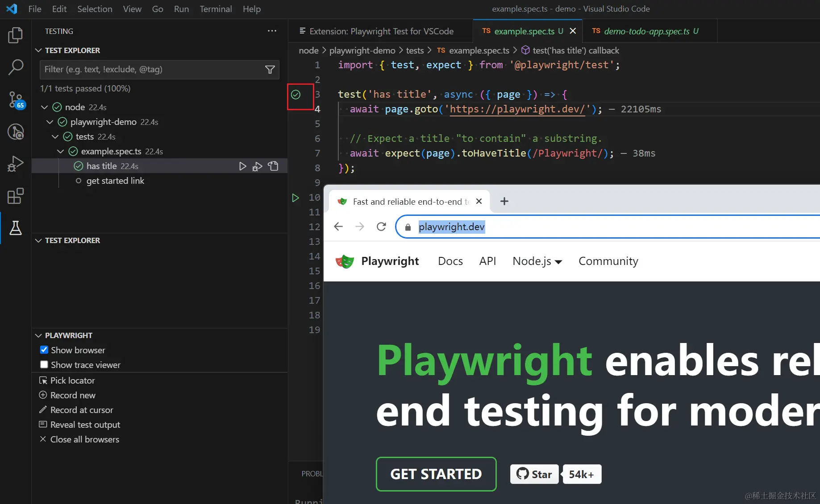The image size is (820, 504).
Task: Open the Community link on Playwright site
Action: [608, 261]
